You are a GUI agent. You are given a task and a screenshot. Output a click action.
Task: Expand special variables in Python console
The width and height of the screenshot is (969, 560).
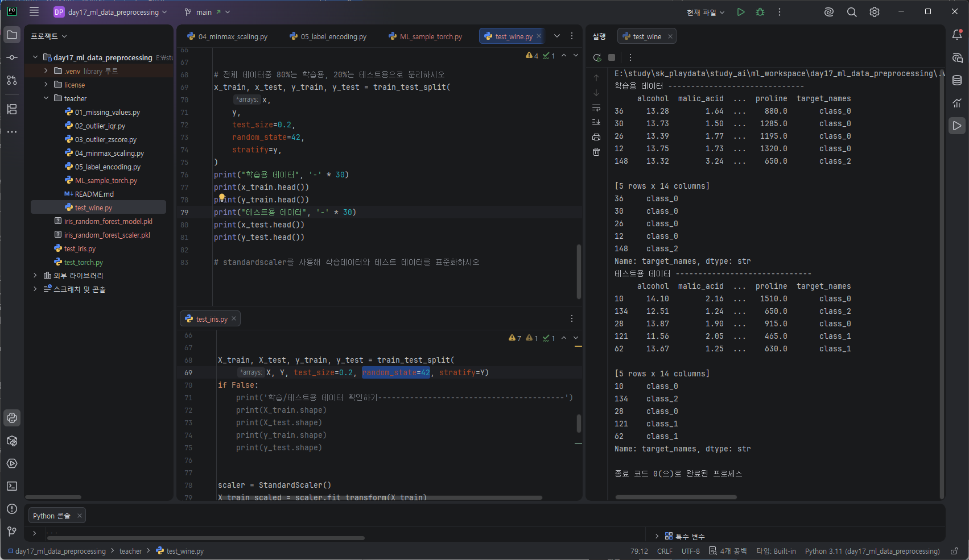click(657, 536)
